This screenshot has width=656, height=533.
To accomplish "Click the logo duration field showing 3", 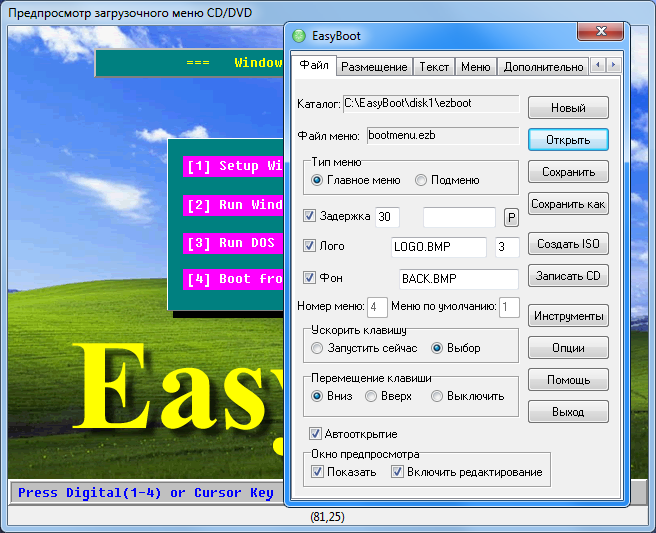I will pos(507,247).
